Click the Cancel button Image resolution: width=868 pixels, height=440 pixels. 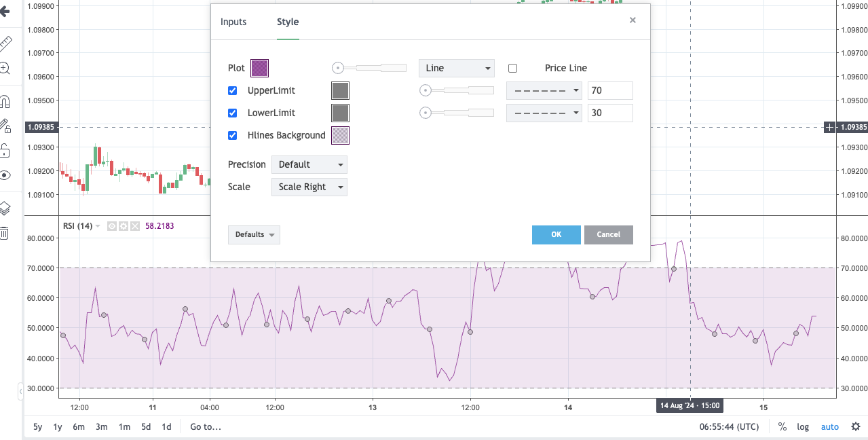[608, 234]
